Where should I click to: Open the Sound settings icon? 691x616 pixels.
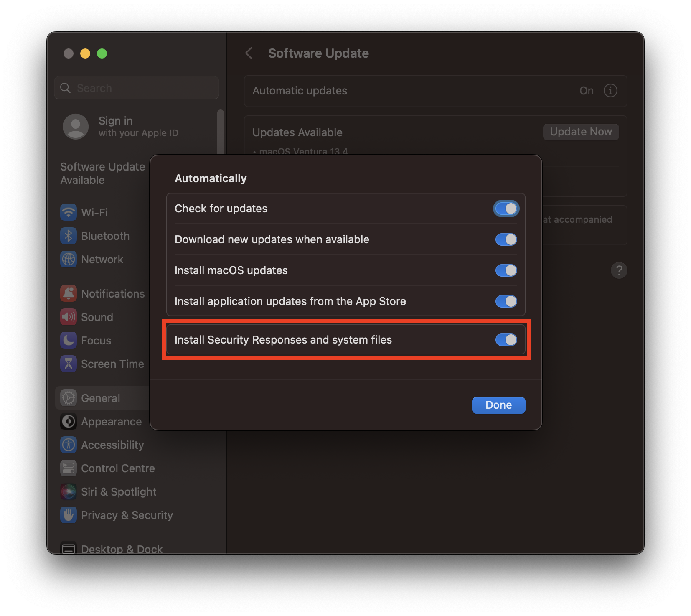point(69,317)
